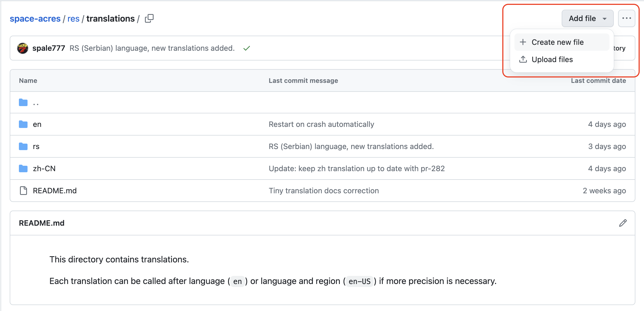Open the spale777 author link

(x=49, y=48)
